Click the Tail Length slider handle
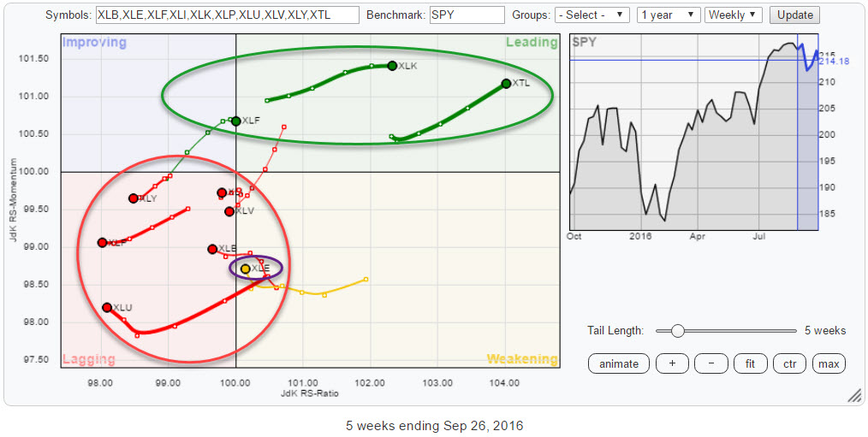The height and width of the screenshot is (437, 868). pos(677,331)
